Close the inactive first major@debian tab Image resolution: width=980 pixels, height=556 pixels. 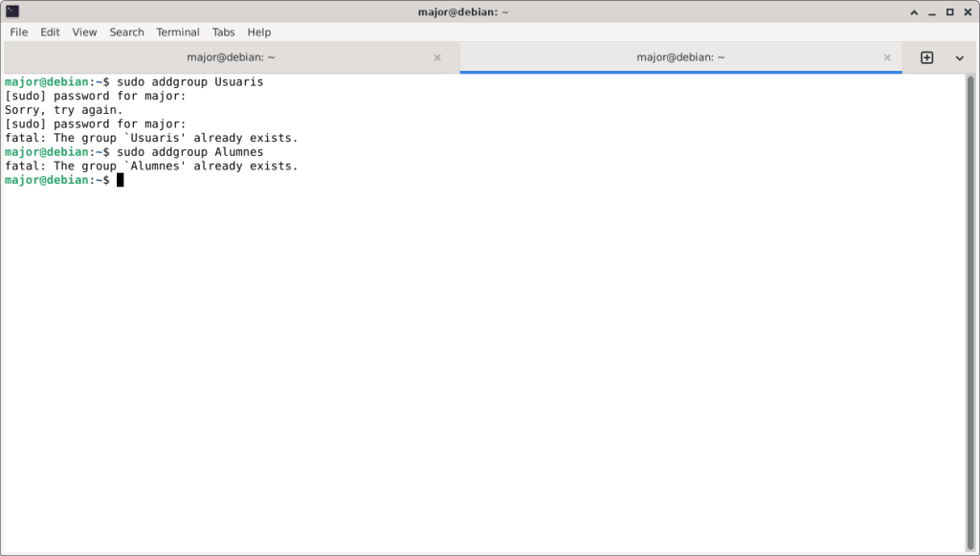(437, 57)
